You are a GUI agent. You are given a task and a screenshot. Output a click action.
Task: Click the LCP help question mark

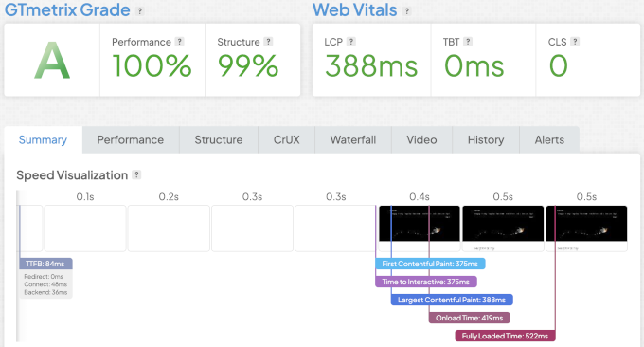351,42
